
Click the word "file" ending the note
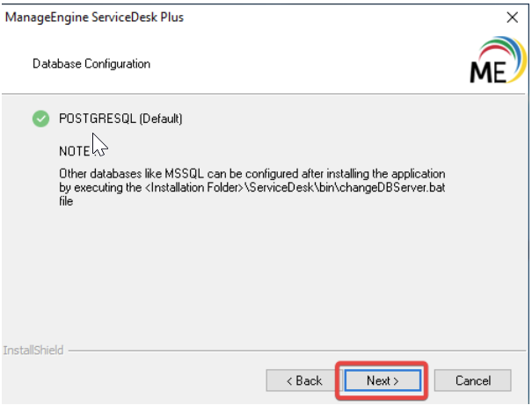click(67, 201)
